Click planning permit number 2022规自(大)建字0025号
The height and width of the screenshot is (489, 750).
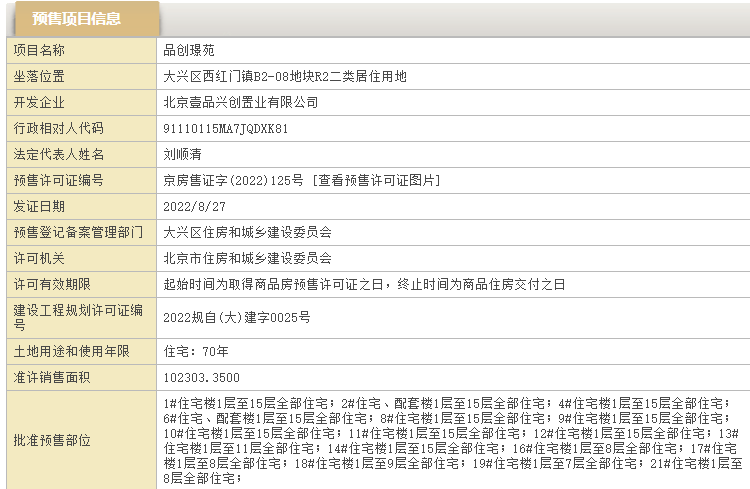click(237, 317)
